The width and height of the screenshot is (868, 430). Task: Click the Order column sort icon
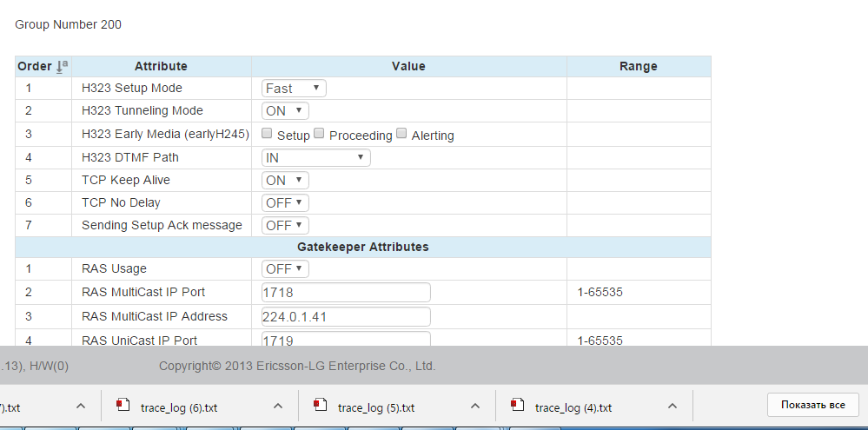[x=62, y=66]
